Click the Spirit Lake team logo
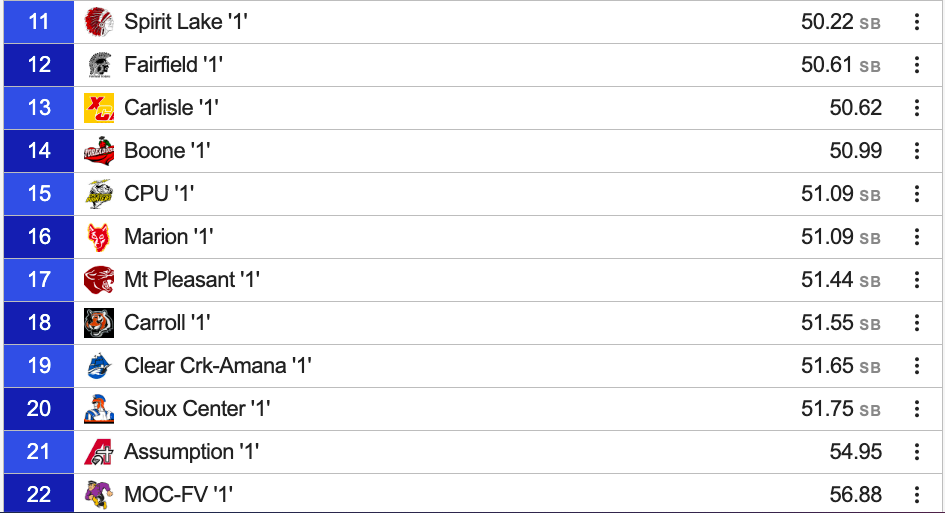945x513 pixels. coord(99,22)
